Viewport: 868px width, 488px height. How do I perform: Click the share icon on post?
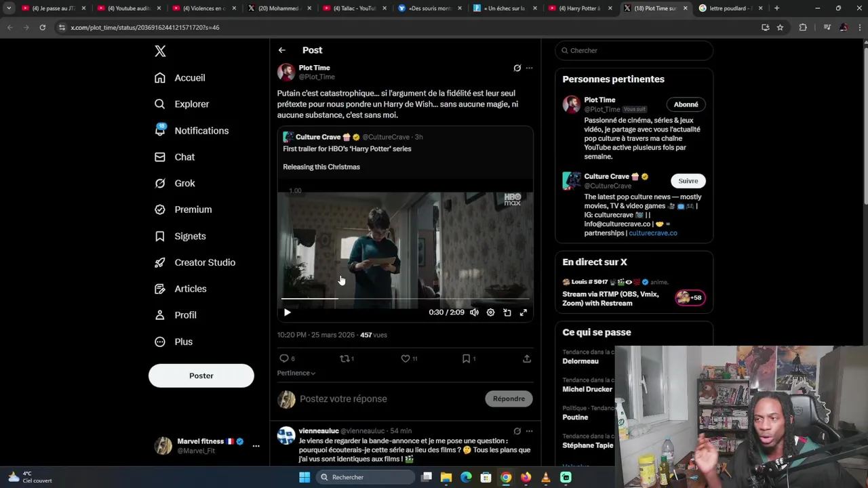(x=527, y=359)
